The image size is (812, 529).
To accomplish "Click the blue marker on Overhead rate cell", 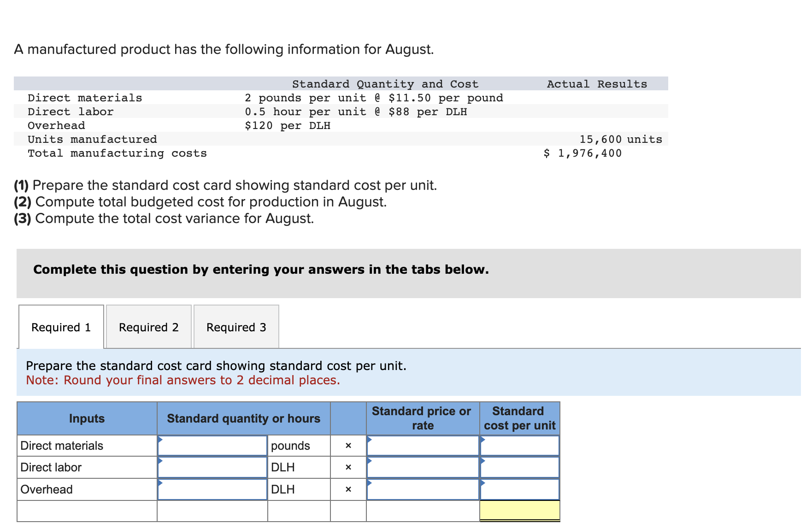I will coord(370,483).
